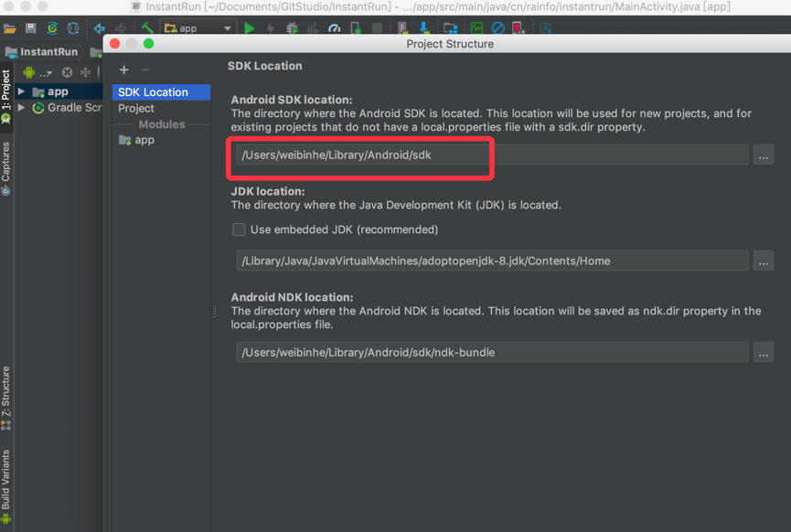The height and width of the screenshot is (532, 791).
Task: Select the app module in project tree
Action: [x=58, y=91]
